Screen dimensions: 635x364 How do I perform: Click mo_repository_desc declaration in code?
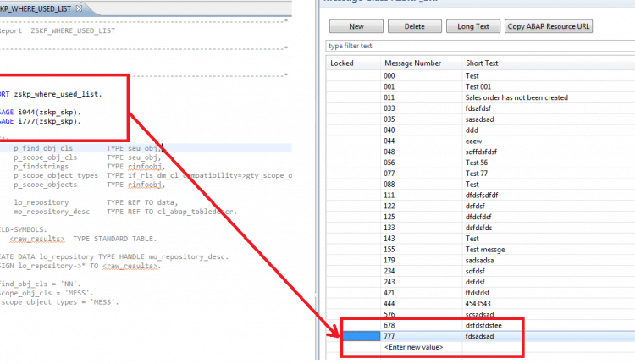pyautogui.click(x=52, y=212)
